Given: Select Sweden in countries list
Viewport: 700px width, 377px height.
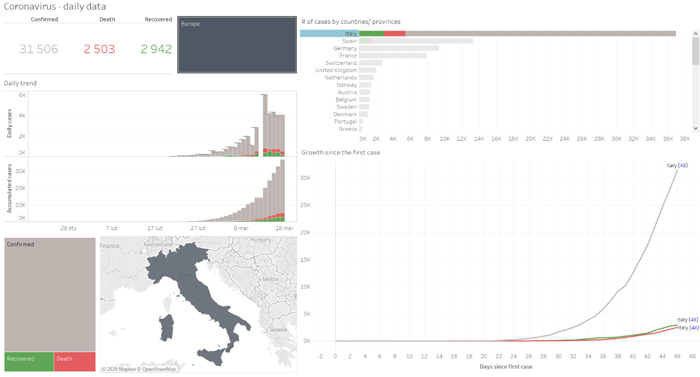Looking at the screenshot, I should click(x=346, y=107).
